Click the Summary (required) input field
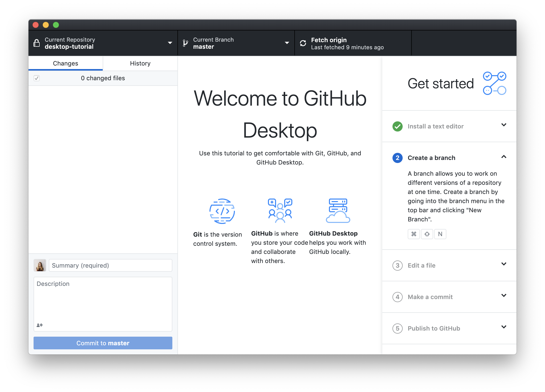The height and width of the screenshot is (392, 545). [111, 265]
